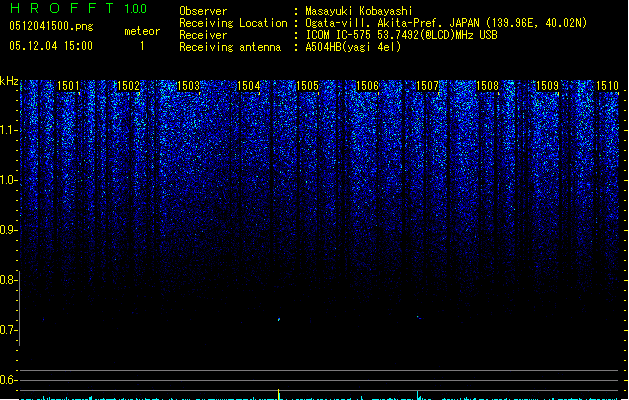Click the 1.1 kHz axis label
Viewport: 629px width, 400px height.
click(x=8, y=130)
